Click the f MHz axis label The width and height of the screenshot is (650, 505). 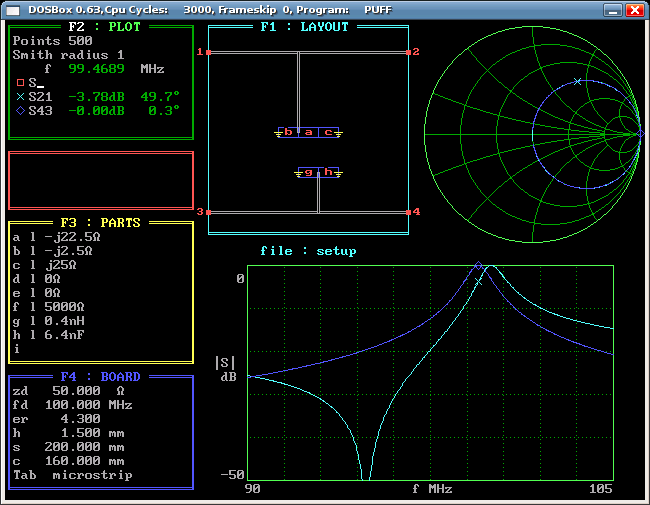(432, 489)
